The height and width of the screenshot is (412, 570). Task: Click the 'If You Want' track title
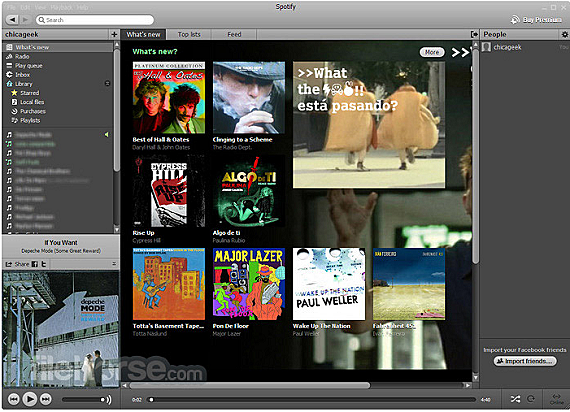[61, 242]
